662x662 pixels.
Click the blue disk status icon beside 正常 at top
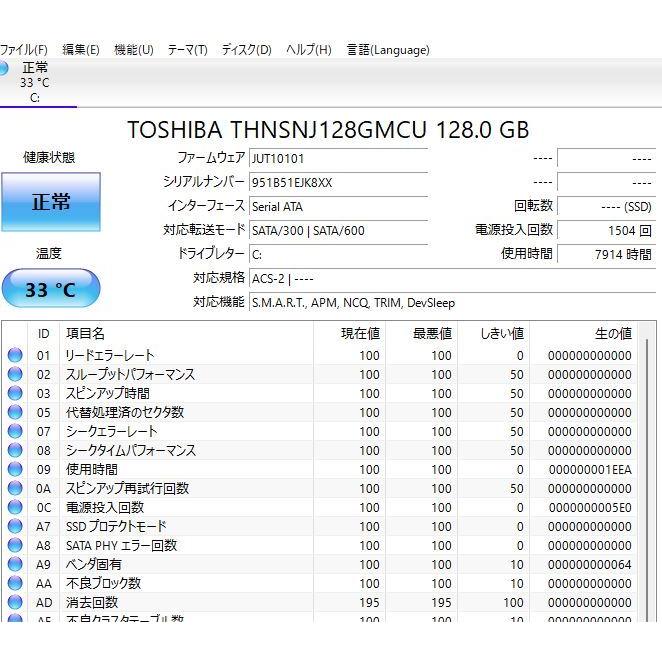click(3, 68)
